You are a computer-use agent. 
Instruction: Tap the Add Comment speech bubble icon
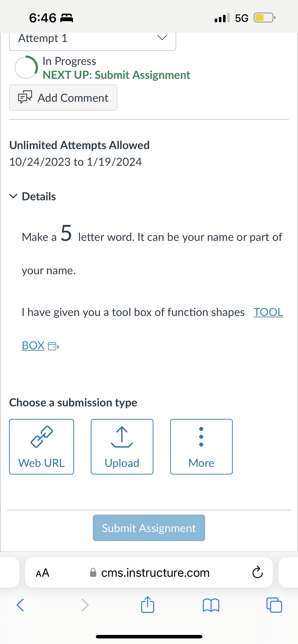tap(25, 97)
